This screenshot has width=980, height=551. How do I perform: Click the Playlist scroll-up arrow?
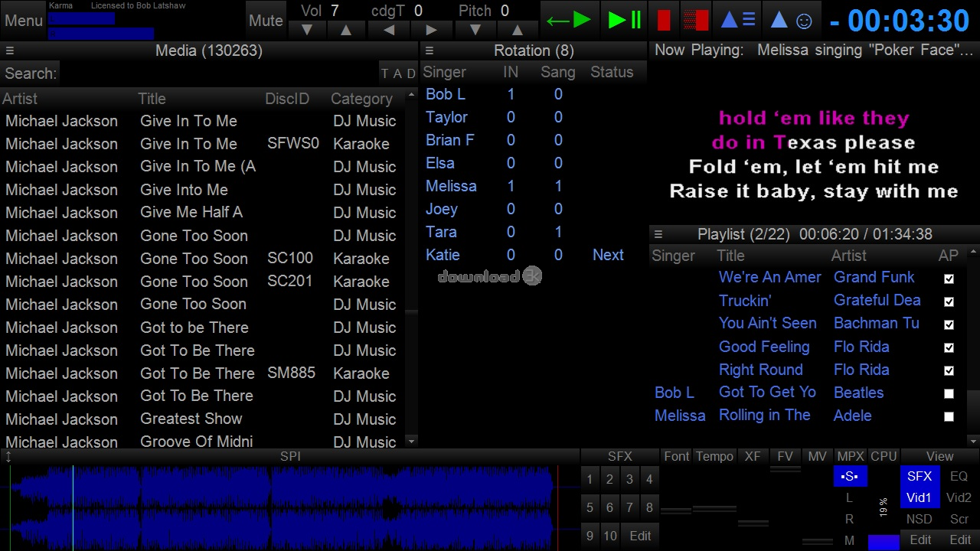pos(973,252)
